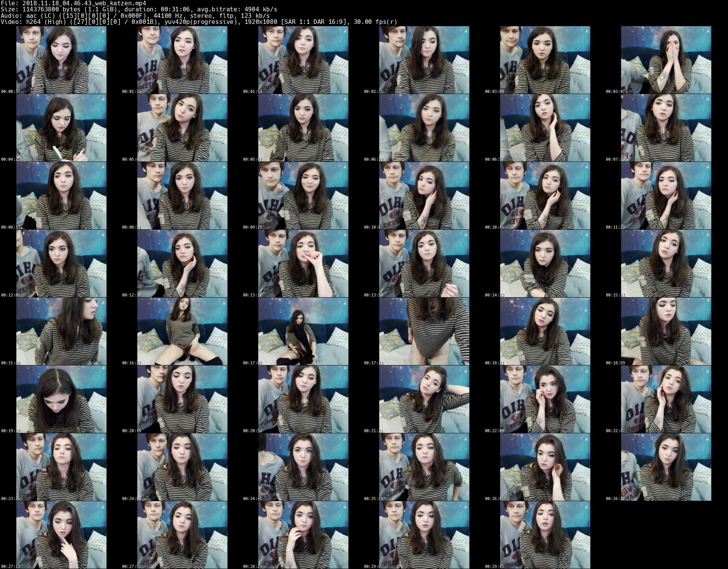Open the thumbnail at 00:01:15
Viewport: 728px width, 569px height.
[x=182, y=60]
